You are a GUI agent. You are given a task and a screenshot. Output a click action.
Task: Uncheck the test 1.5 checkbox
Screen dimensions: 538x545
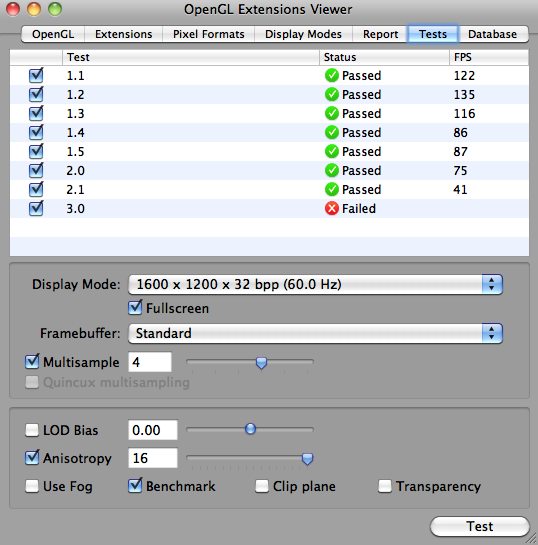coord(36,152)
